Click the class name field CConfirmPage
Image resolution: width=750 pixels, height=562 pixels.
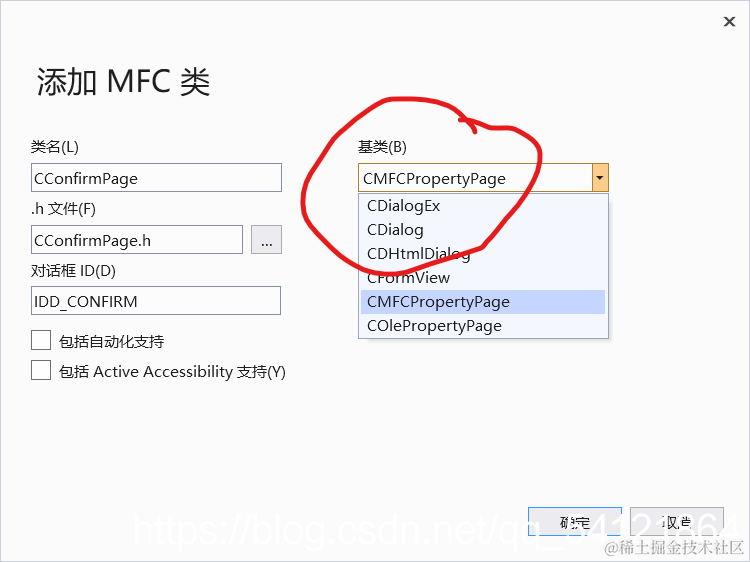tap(156, 177)
